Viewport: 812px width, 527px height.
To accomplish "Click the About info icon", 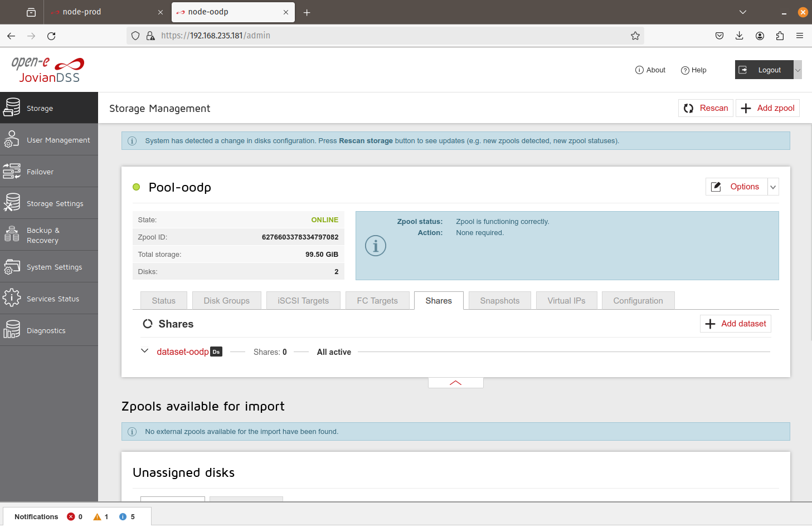I will point(639,70).
